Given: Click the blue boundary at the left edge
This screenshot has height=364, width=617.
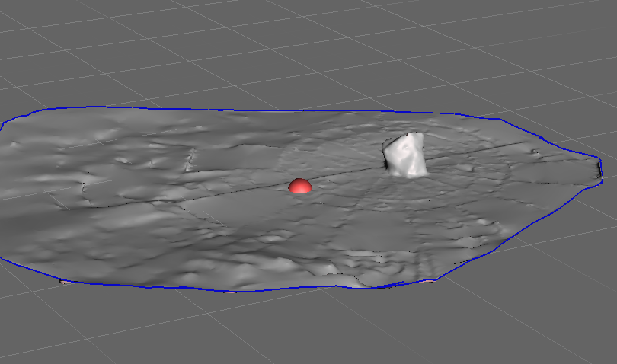Looking at the screenshot, I should [x=2, y=126].
